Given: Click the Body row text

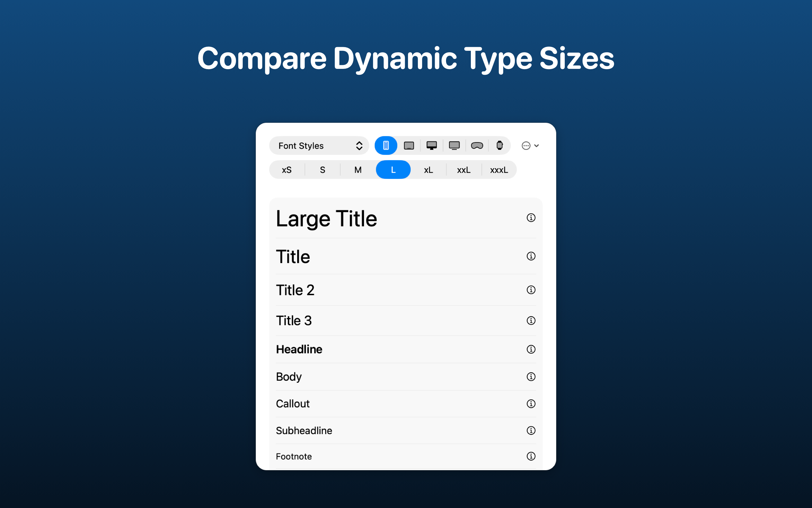Looking at the screenshot, I should (288, 377).
